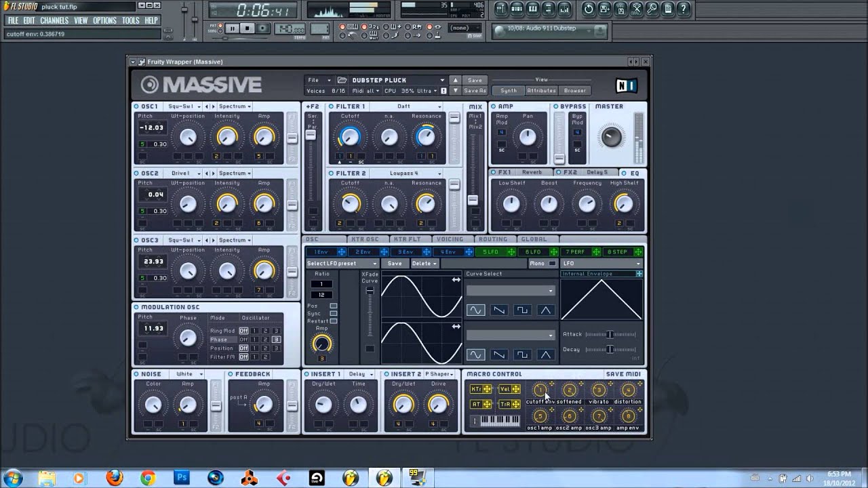
Task: Open the CHANNELS menu in FL Studio
Action: point(54,20)
